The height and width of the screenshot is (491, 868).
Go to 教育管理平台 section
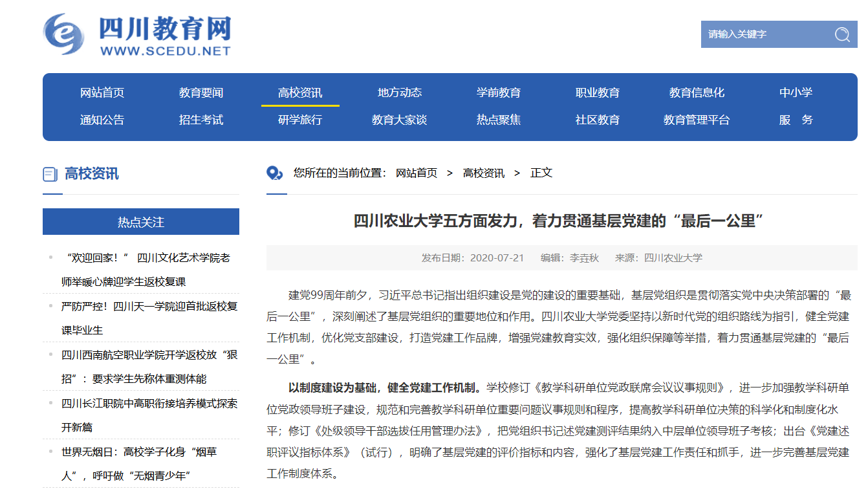click(x=697, y=120)
